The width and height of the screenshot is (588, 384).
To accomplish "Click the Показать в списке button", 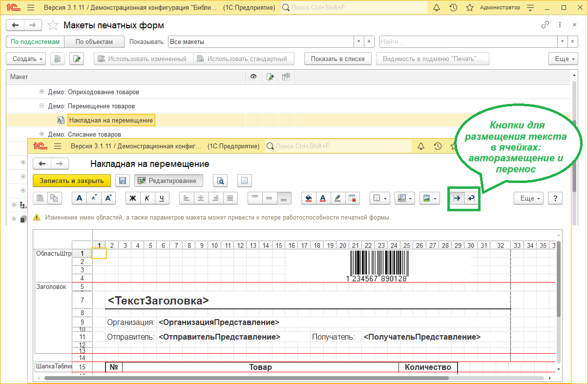I will [x=337, y=59].
